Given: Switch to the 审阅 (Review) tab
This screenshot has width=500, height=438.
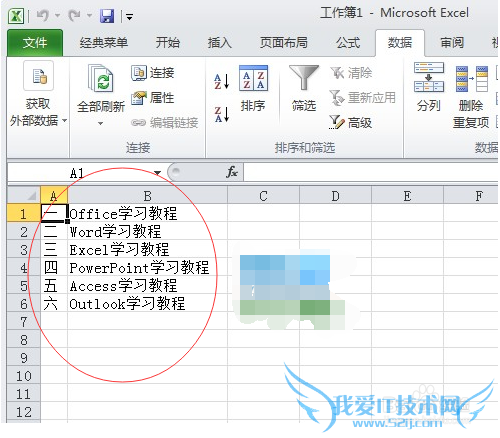Looking at the screenshot, I should coord(452,43).
